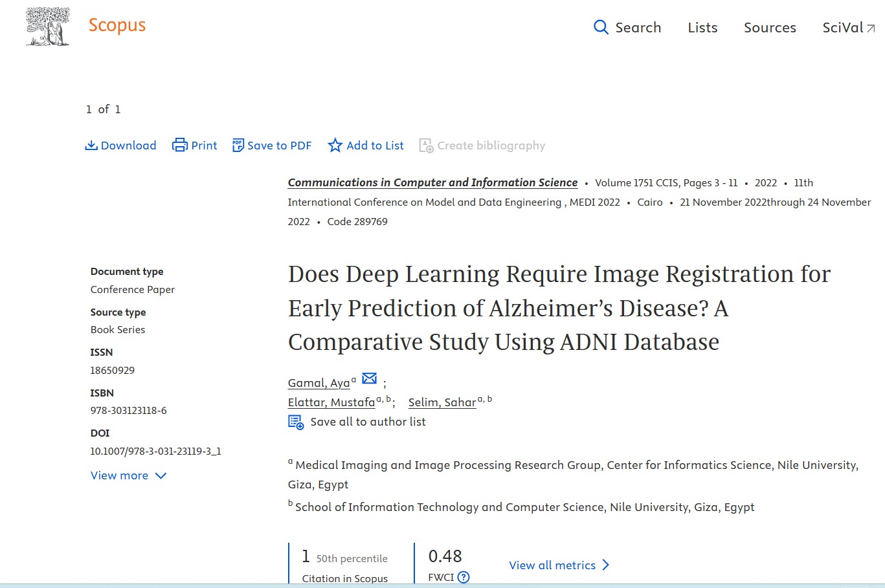
Task: Open Communications in Computer and Information Science source
Action: (x=432, y=182)
